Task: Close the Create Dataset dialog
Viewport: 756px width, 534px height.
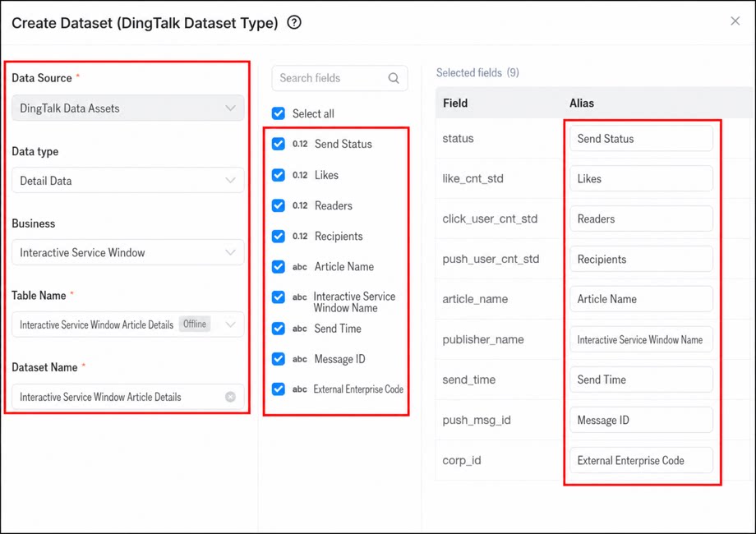Action: pyautogui.click(x=735, y=21)
